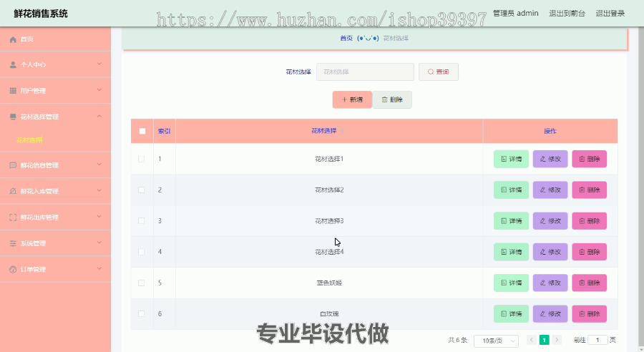Click 删除 for 花材选择3
The image size is (644, 352).
(590, 221)
